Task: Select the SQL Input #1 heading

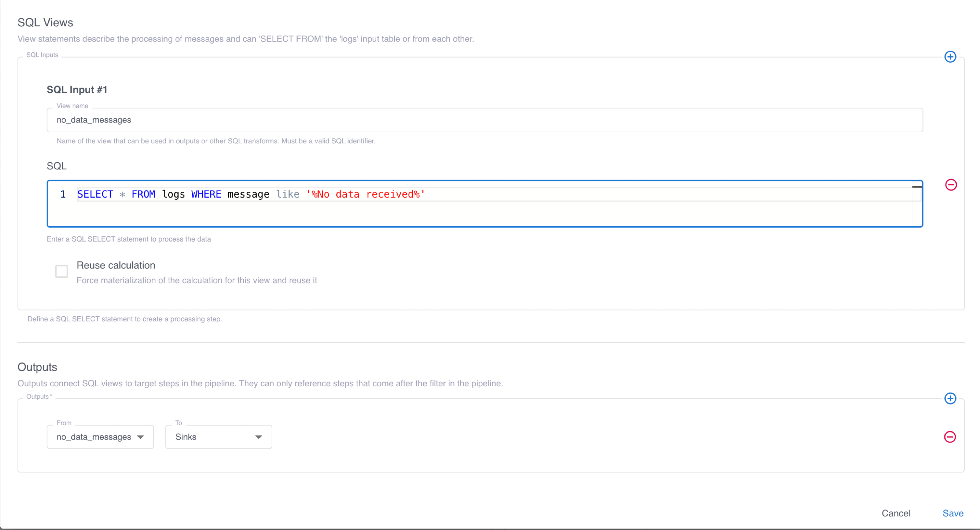Action: (x=76, y=89)
